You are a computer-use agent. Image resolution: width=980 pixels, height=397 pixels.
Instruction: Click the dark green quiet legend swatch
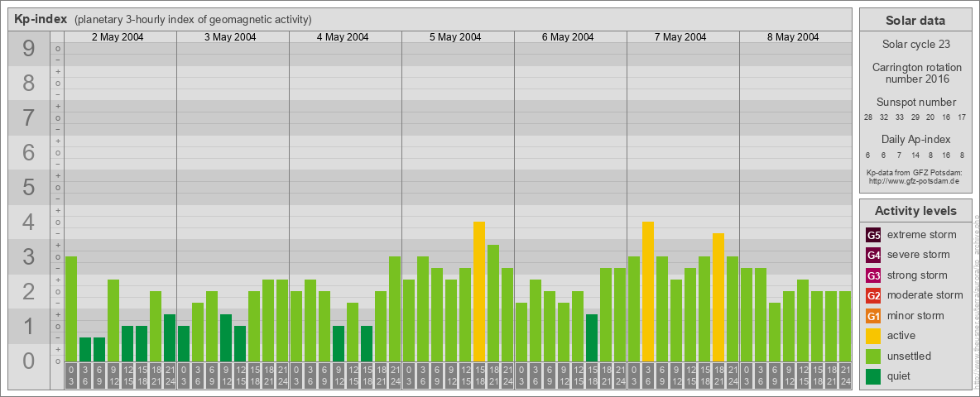click(x=873, y=376)
